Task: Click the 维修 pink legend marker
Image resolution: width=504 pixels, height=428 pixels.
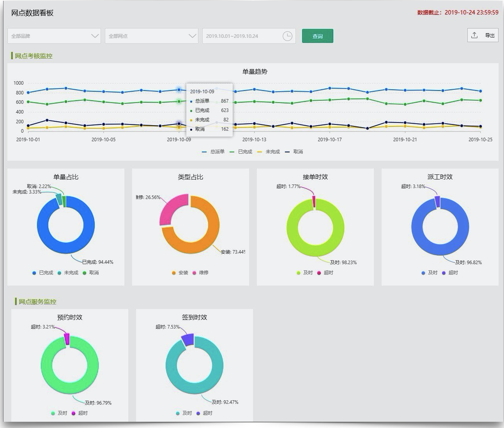Action: (x=194, y=273)
